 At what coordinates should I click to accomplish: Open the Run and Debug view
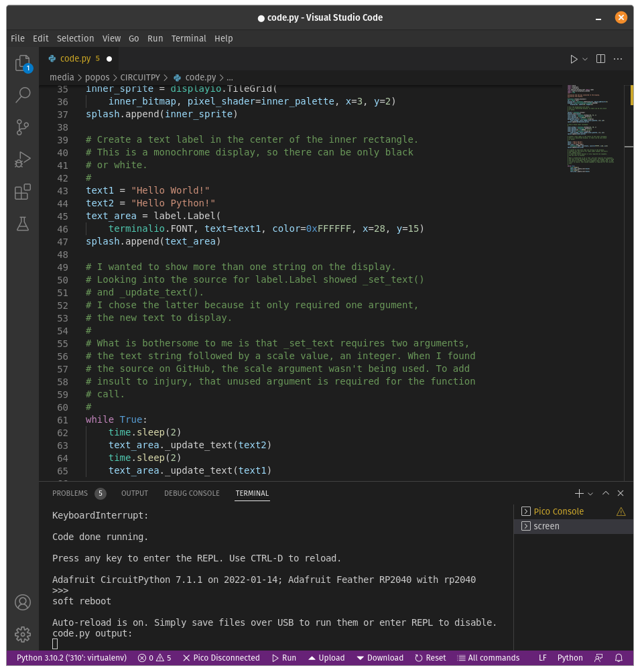(23, 159)
